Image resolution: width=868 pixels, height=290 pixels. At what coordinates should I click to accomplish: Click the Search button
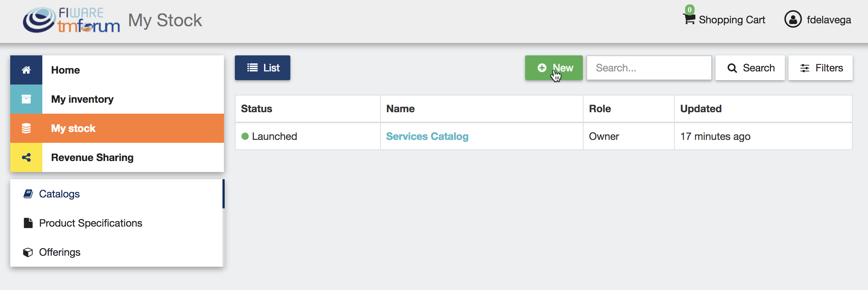(x=750, y=68)
